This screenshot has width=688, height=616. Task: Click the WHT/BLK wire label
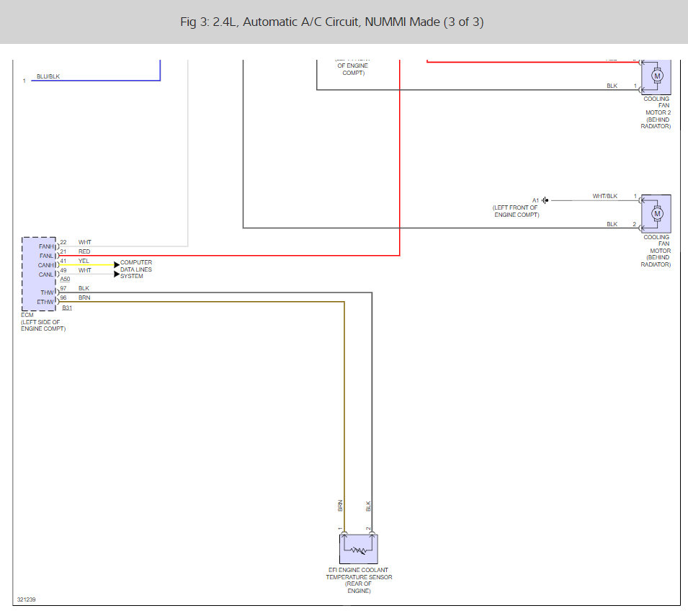[604, 196]
